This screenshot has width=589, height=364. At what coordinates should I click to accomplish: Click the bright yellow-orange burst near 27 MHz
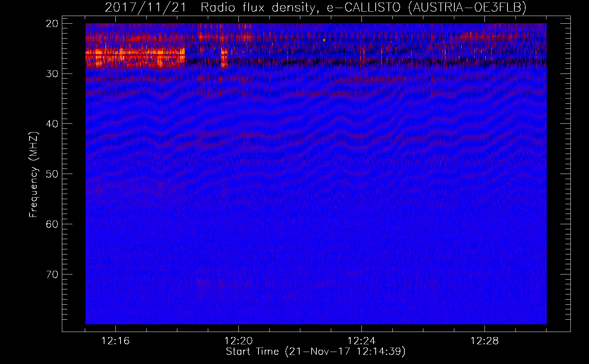135,58
